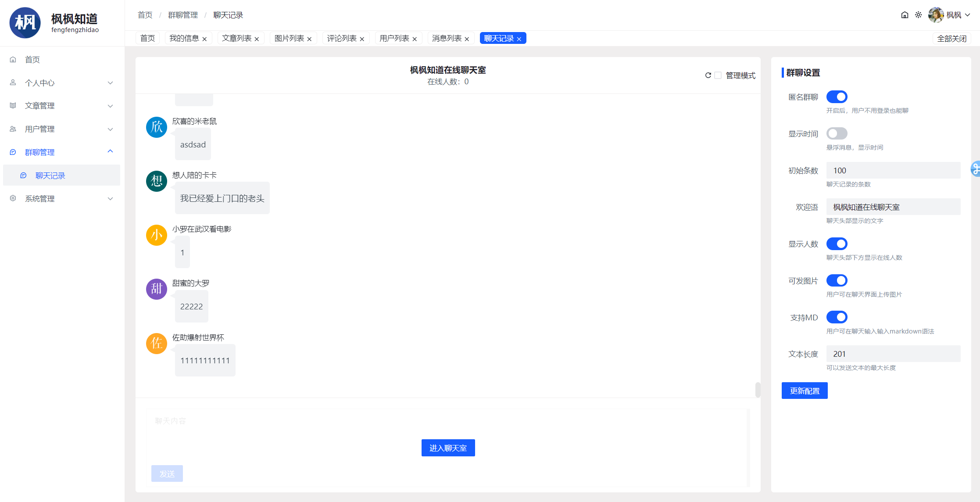The image size is (980, 502).
Task: Click the blue 欣 user avatar
Action: (x=157, y=127)
